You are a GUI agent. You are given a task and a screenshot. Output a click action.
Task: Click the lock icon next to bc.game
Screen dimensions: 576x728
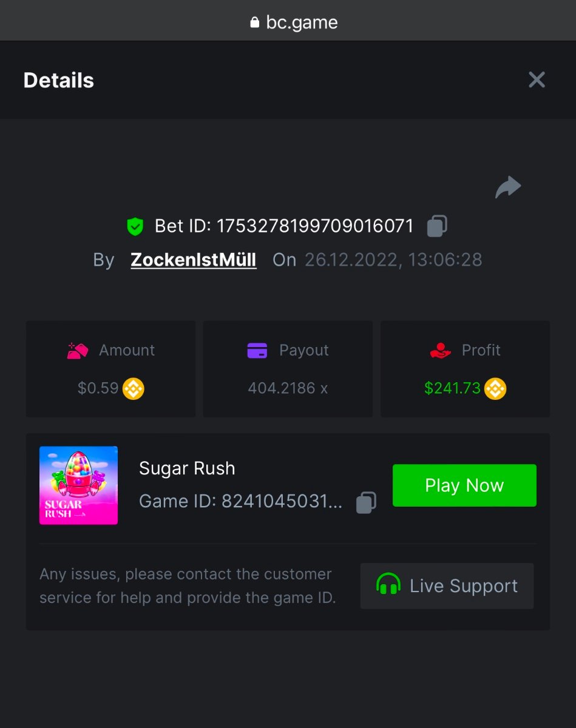254,22
